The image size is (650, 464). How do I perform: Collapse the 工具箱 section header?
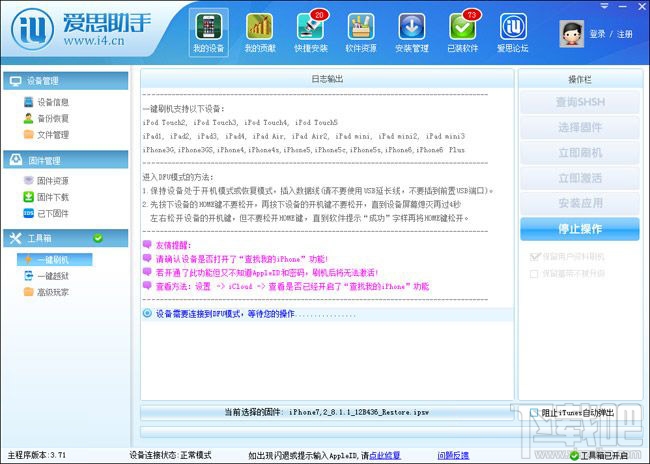pos(66,238)
